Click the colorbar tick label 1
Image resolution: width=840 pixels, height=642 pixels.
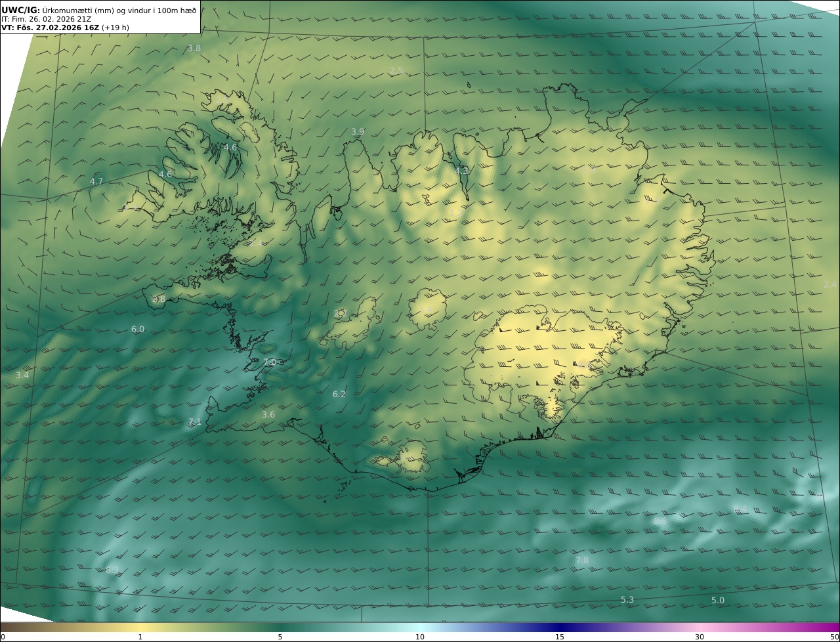click(x=140, y=637)
